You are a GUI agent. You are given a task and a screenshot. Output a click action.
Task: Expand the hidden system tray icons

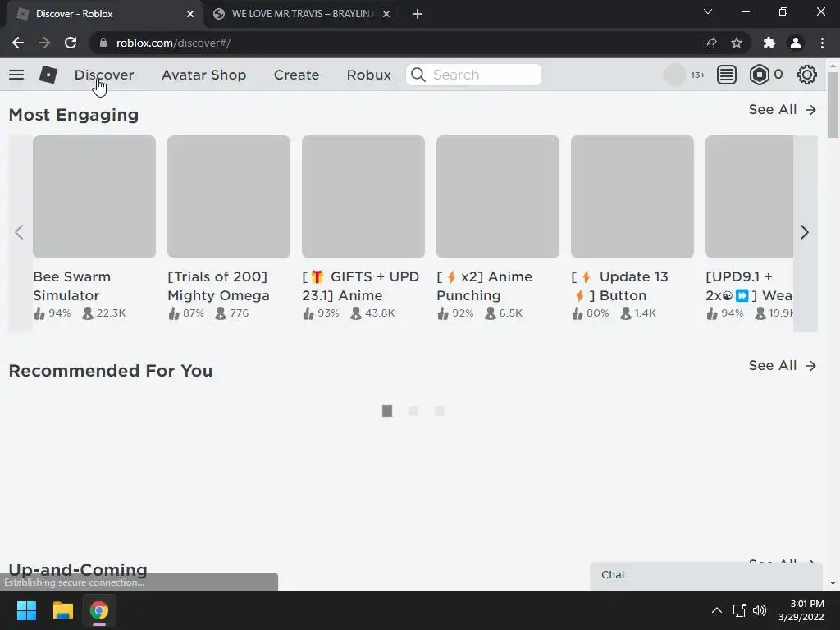(x=716, y=610)
